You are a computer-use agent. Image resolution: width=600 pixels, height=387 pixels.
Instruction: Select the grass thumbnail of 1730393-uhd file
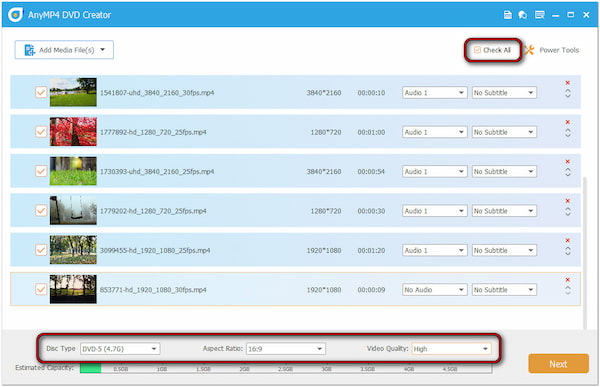coord(73,171)
